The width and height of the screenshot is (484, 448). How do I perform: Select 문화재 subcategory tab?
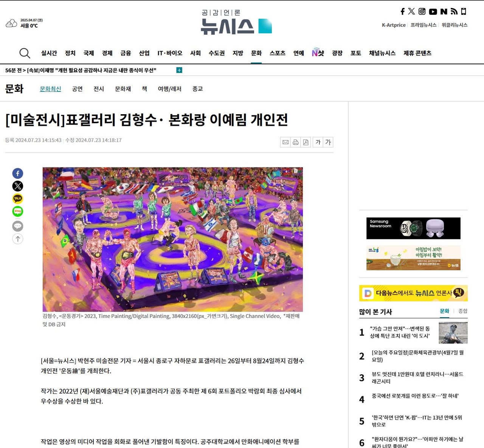click(x=123, y=89)
